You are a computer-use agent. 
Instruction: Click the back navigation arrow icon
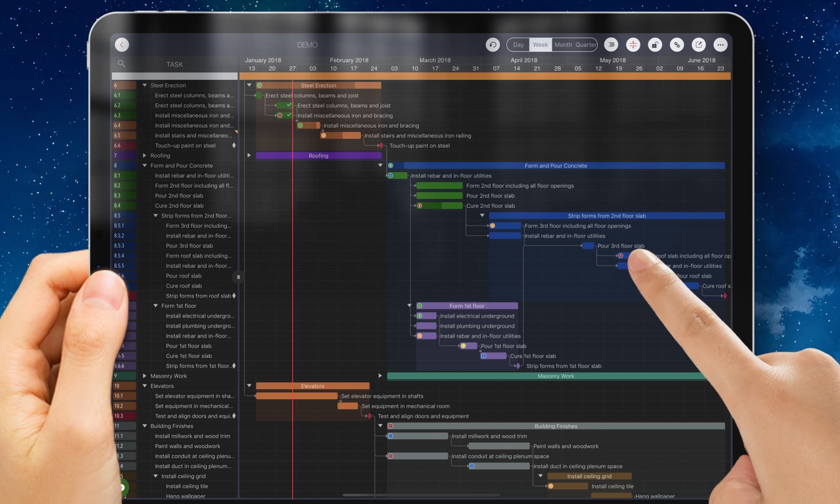click(122, 45)
